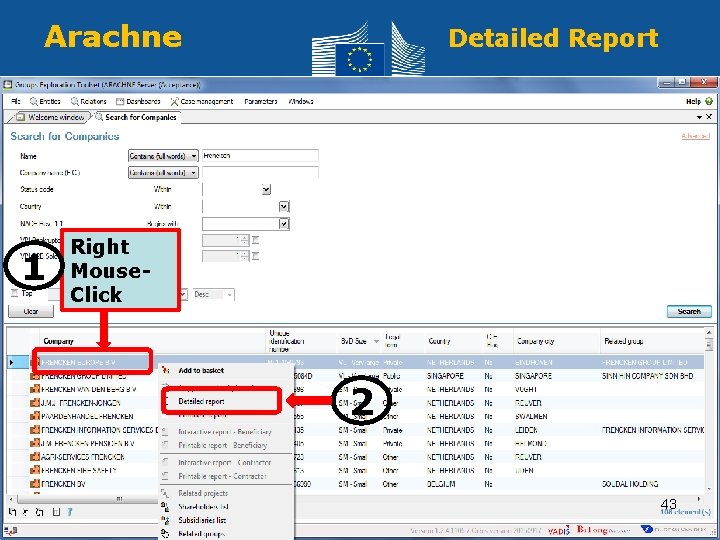Click Interactive report - Beneficiary context entry

click(225, 432)
